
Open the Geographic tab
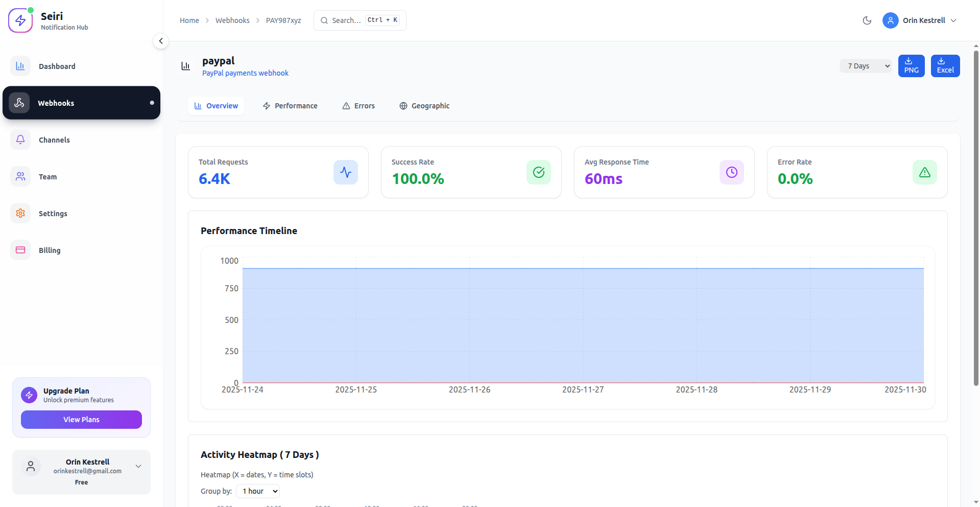424,106
